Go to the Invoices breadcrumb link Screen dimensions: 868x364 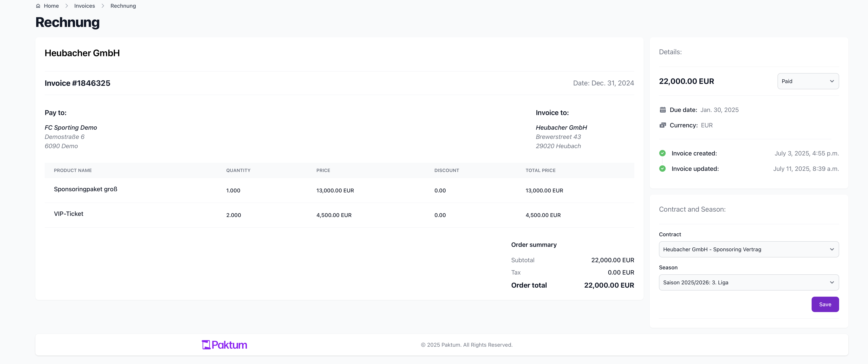[84, 6]
